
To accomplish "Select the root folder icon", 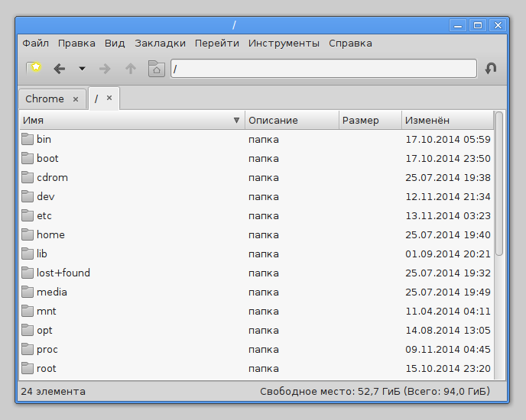I will (28, 368).
